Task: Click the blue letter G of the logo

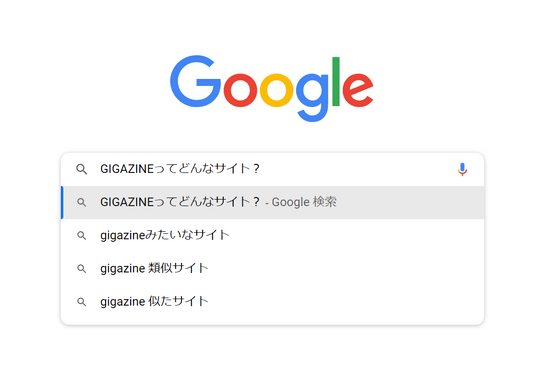Action: point(195,81)
